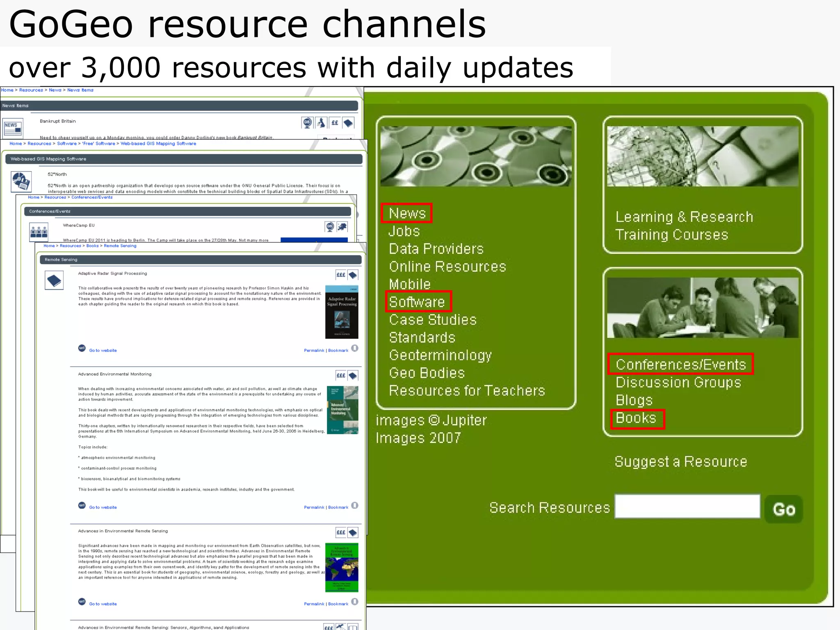The width and height of the screenshot is (840, 630).
Task: Open the News channel
Action: point(407,213)
